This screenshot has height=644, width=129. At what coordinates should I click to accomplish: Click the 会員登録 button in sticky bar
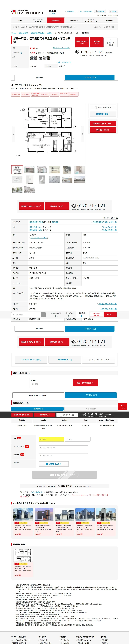click(96, 314)
